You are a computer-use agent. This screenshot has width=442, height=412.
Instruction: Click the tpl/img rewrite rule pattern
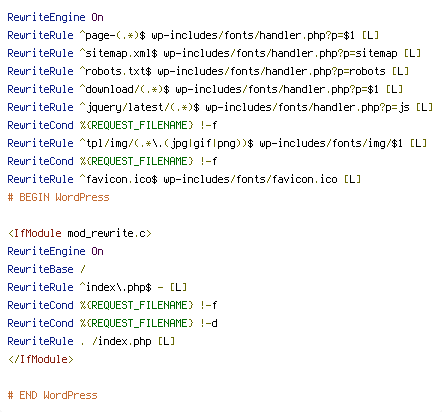(166, 143)
